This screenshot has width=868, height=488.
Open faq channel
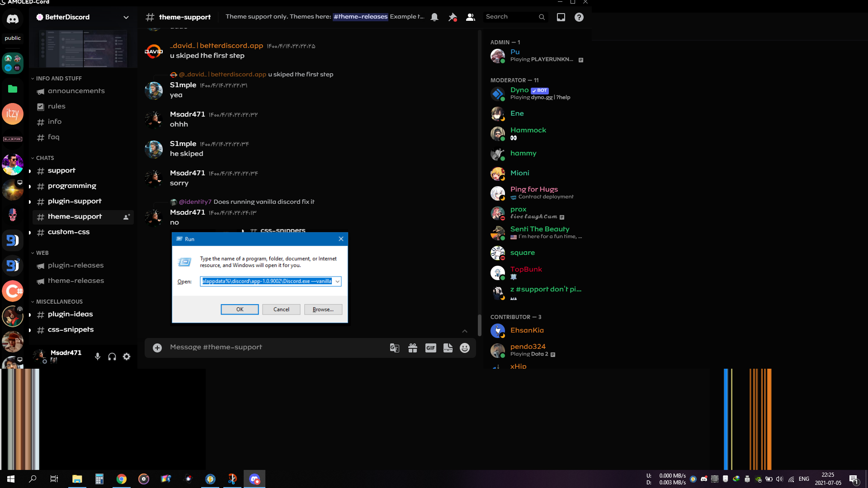pyautogui.click(x=83, y=137)
